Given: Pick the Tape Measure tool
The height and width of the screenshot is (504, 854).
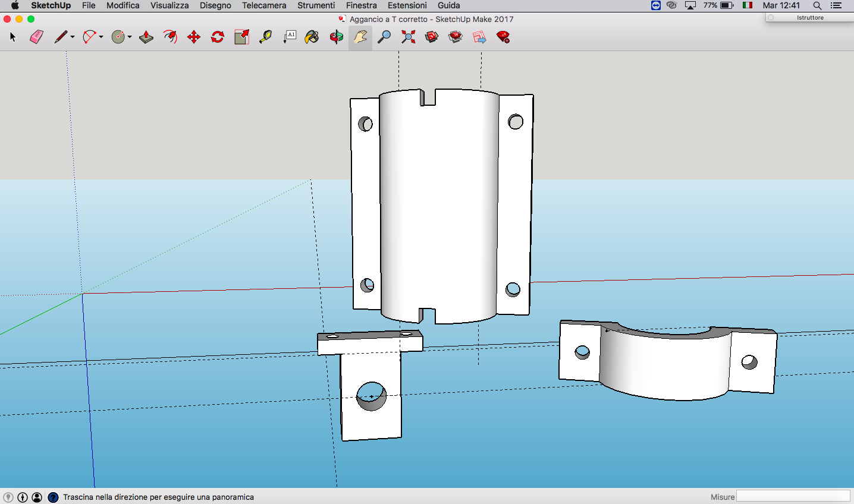Looking at the screenshot, I should click(x=265, y=37).
